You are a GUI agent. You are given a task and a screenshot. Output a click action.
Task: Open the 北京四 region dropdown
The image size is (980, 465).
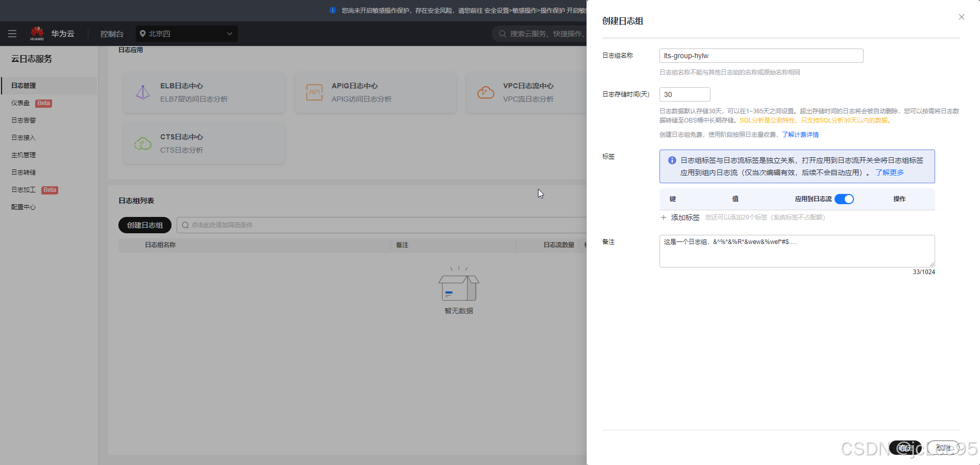187,34
